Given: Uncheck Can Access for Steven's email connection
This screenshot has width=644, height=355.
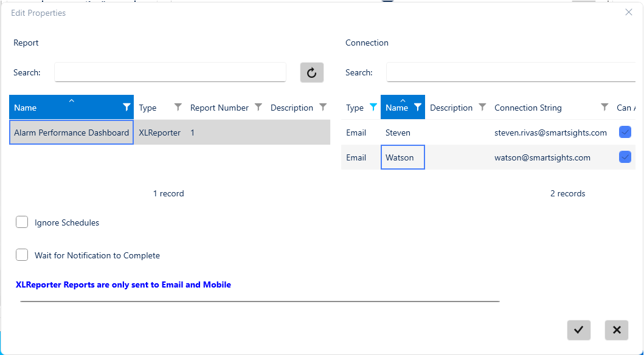Looking at the screenshot, I should [625, 132].
